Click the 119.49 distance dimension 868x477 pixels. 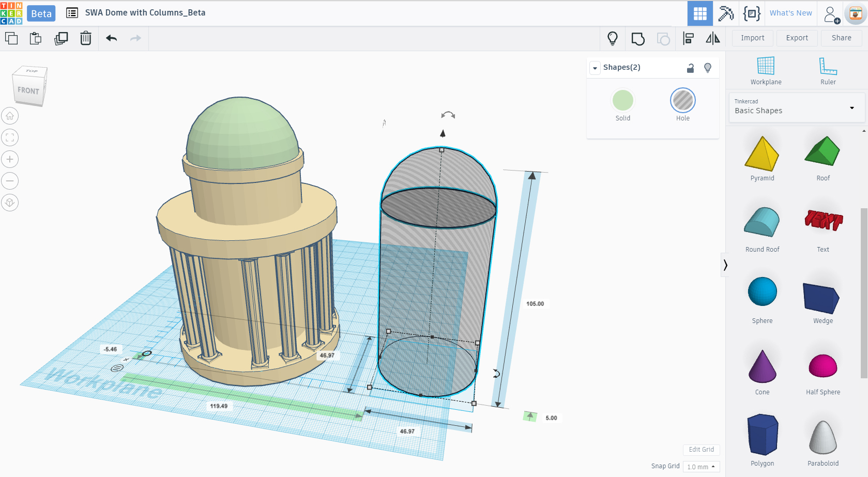(219, 406)
